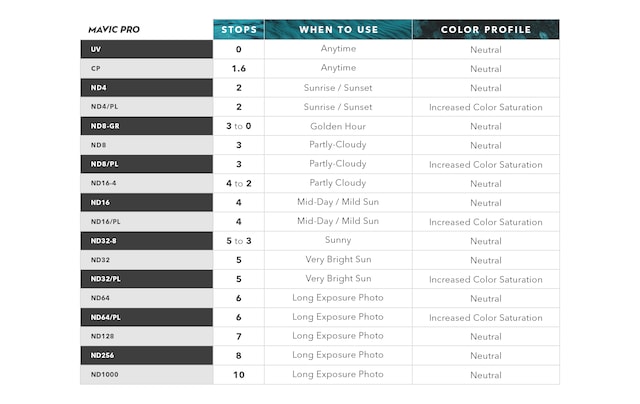Click the "4 to 2" stops value
Screen dimensions: 640x404
(238, 183)
